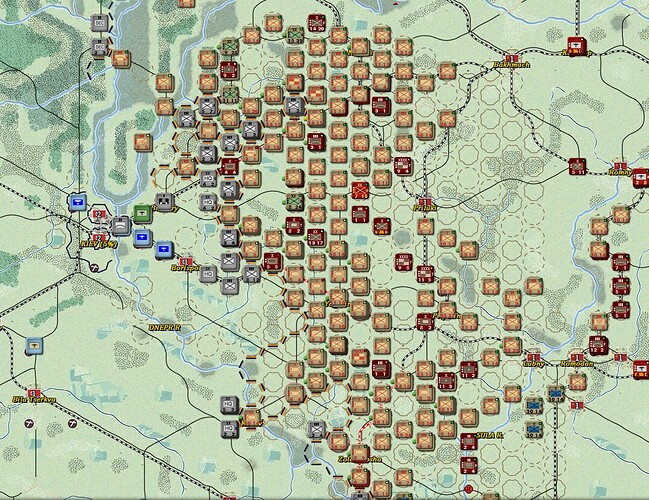
Task: Select the red 11-3 counter southwest of Lubny
Action: point(447,381)
